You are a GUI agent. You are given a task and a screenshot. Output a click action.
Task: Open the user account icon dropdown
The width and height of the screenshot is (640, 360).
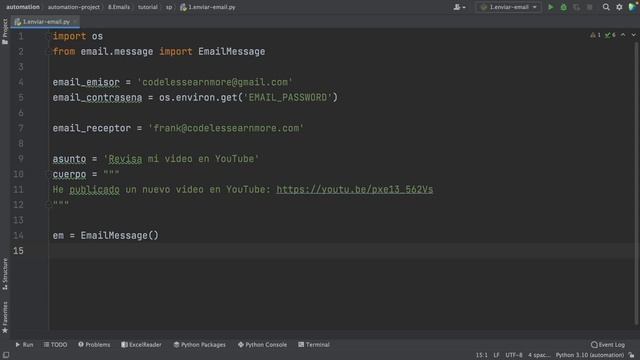459,7
